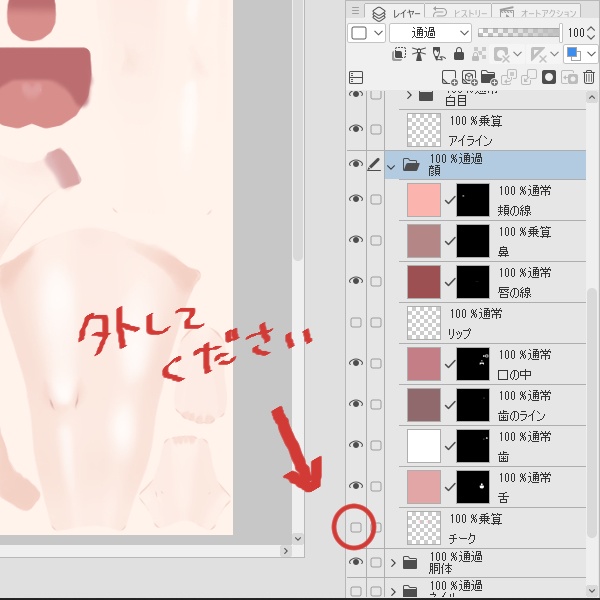Hide the 歯のライン layer
The width and height of the screenshot is (600, 600).
(x=356, y=404)
